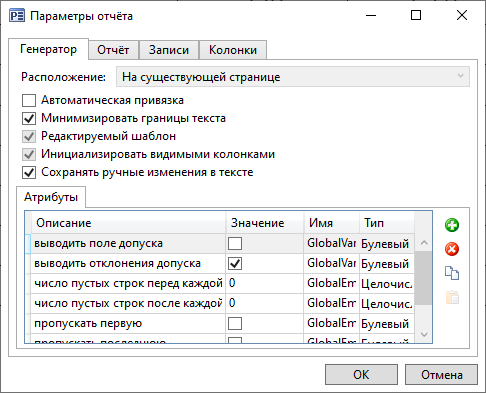
Task: Click the Отмена button
Action: (441, 375)
